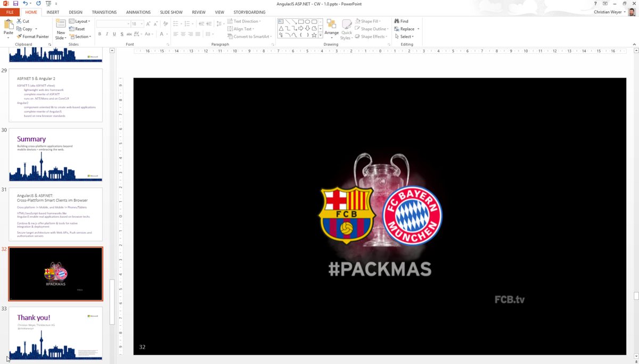This screenshot has width=639, height=364.
Task: Switch to the ANIMATIONS tab
Action: pos(138,12)
